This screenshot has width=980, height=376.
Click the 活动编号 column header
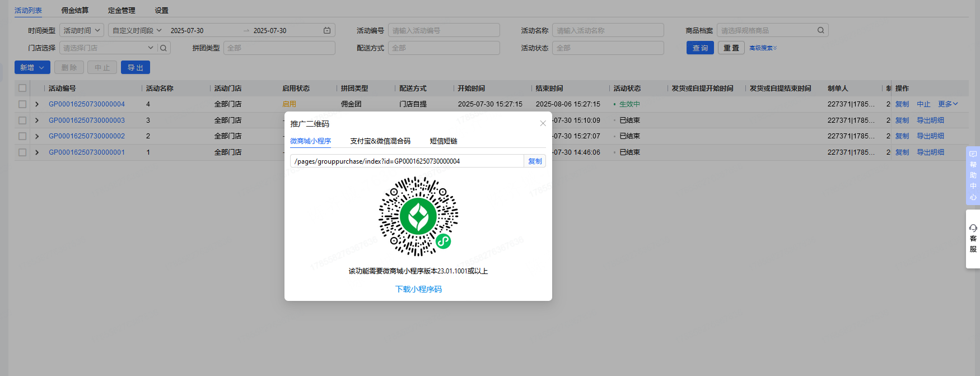coord(62,89)
